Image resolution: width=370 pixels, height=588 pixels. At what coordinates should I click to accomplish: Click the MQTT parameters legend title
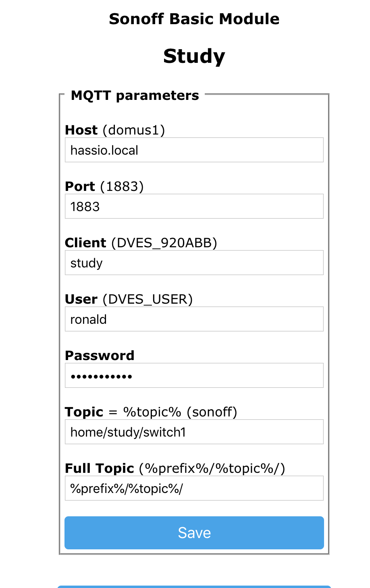[x=135, y=95]
